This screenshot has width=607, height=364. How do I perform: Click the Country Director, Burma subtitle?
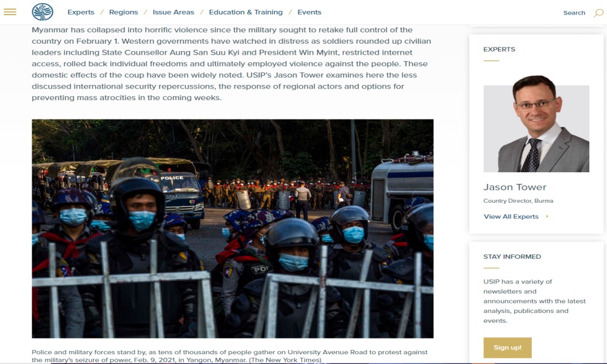(518, 201)
